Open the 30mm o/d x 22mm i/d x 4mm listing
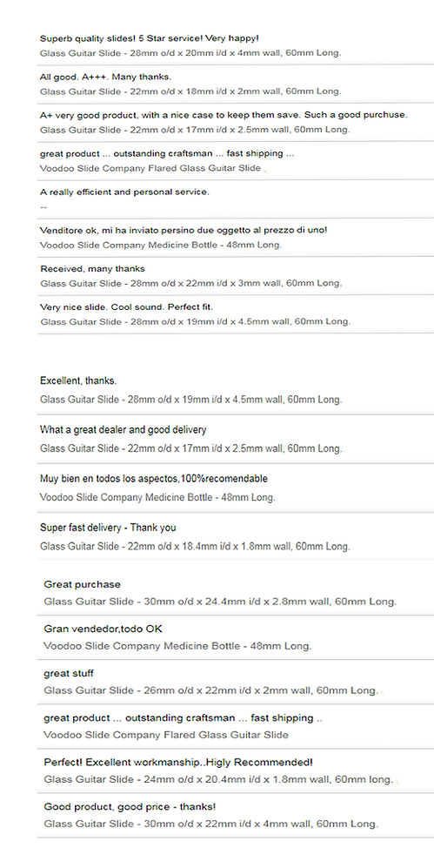434x868 pixels. [211, 824]
